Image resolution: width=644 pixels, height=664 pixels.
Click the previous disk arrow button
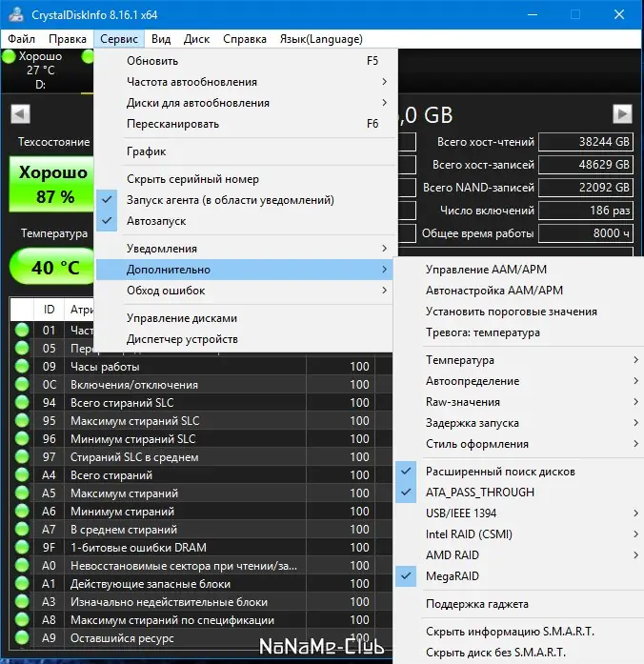20,114
